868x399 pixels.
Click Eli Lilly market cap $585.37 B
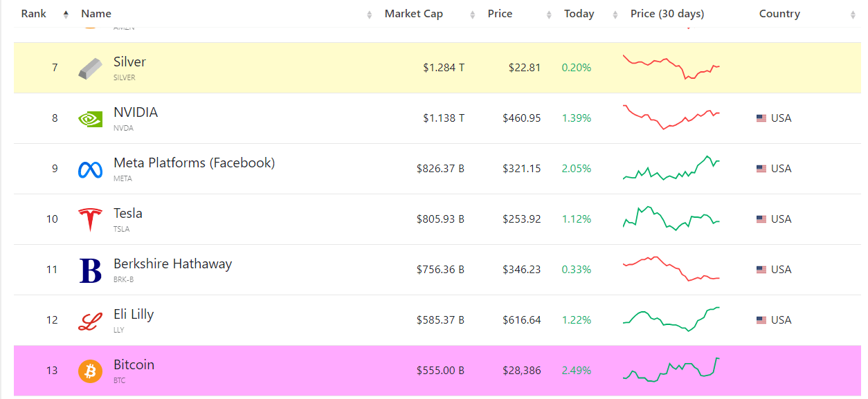click(440, 320)
